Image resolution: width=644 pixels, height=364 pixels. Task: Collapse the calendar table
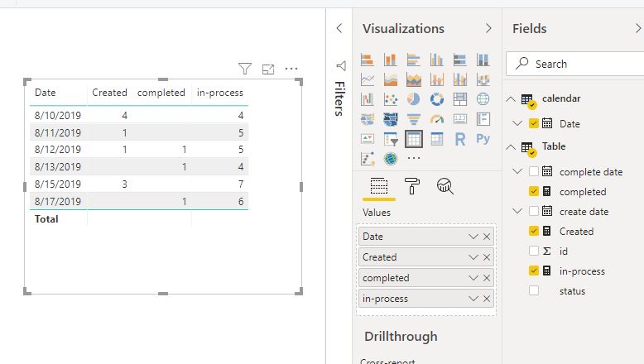511,99
